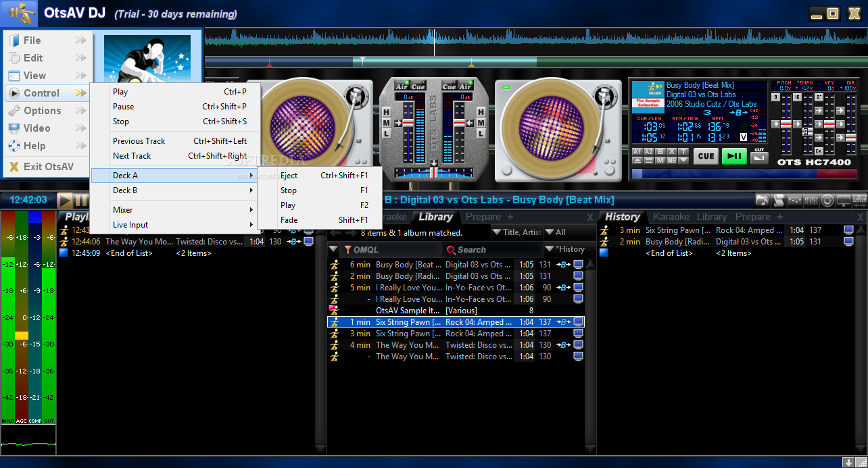The width and height of the screenshot is (868, 468).
Task: Click +B+ icon on Six String Pawn library row
Action: [x=562, y=322]
